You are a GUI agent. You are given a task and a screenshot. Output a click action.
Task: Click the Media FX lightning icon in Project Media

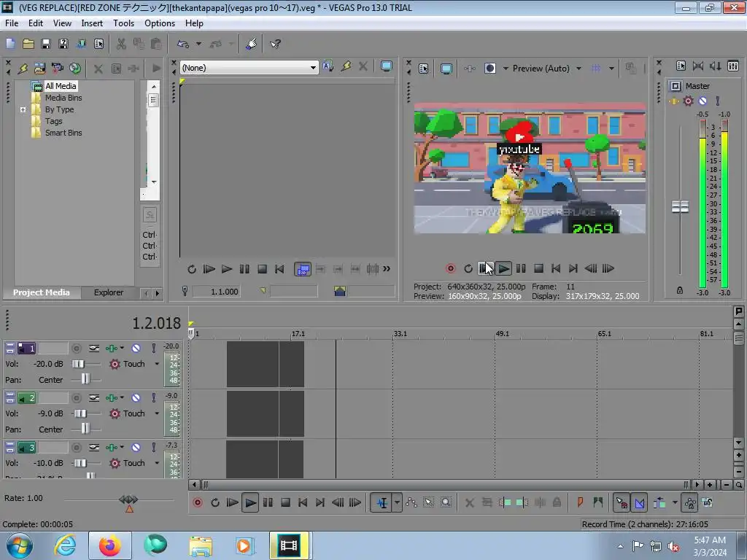coord(23,68)
